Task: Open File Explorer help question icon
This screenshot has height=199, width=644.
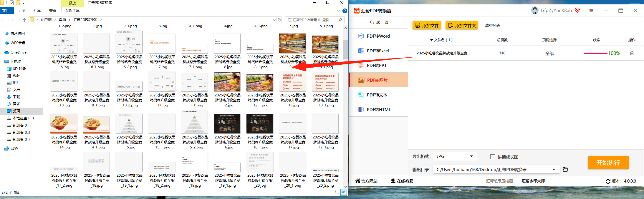Action: click(x=345, y=11)
